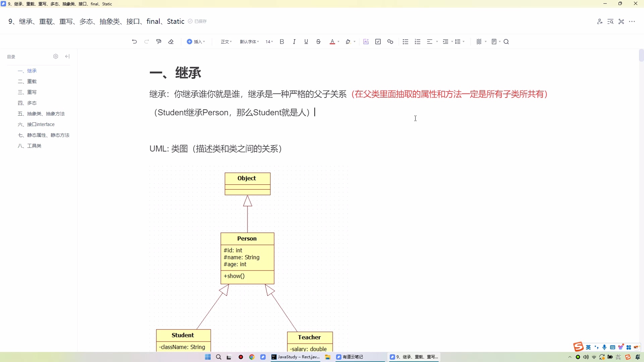This screenshot has width=644, height=362.
Task: Collapse the outline sidebar with the arrow button
Action: 67,56
